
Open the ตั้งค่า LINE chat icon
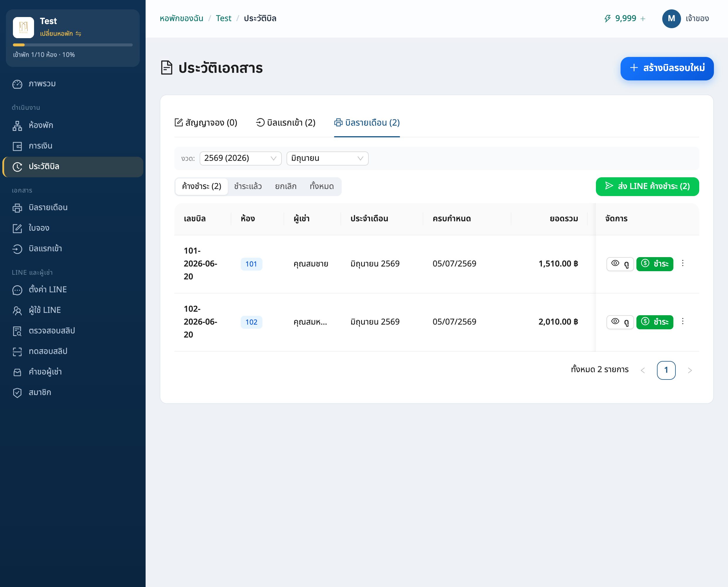pyautogui.click(x=17, y=290)
